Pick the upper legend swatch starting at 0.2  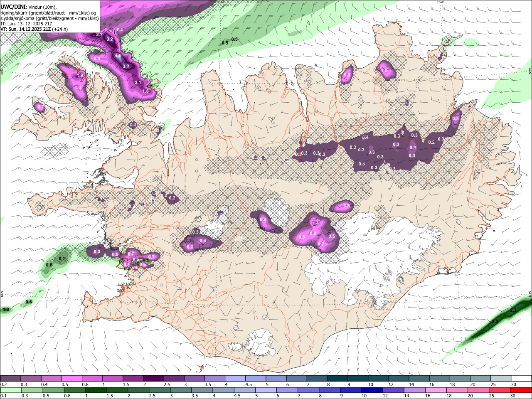pos(10,378)
